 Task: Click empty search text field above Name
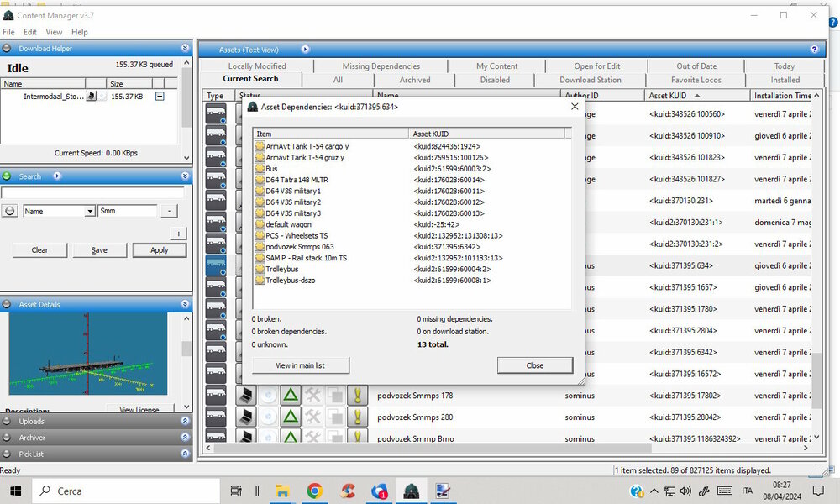[x=92, y=193]
